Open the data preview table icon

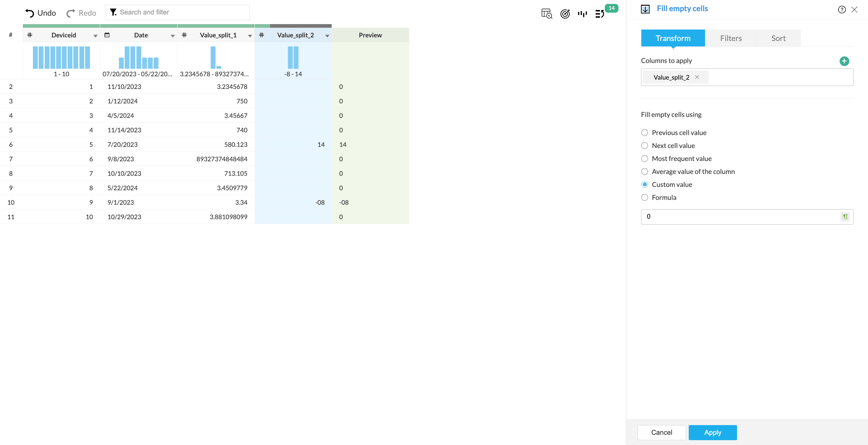tap(546, 14)
